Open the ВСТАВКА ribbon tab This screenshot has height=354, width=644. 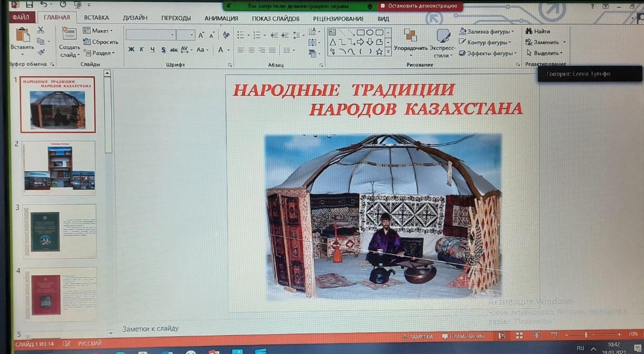[96, 18]
